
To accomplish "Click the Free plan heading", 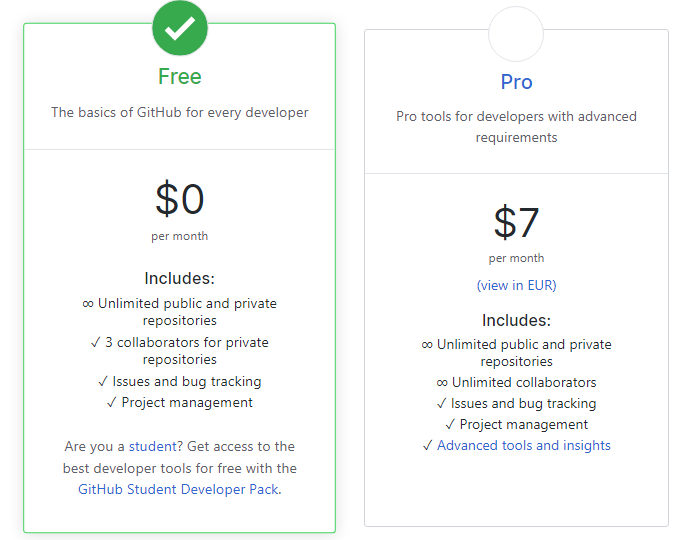I will pos(180,77).
